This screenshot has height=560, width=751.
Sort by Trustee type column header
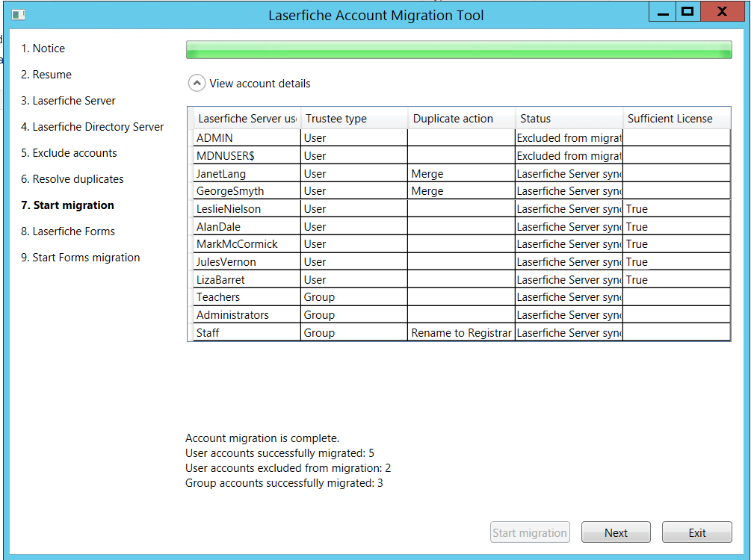pos(354,119)
